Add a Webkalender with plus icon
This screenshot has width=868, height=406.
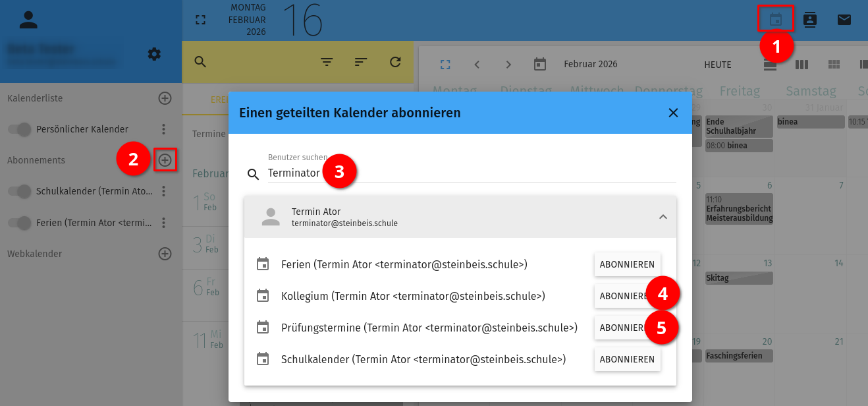click(165, 254)
